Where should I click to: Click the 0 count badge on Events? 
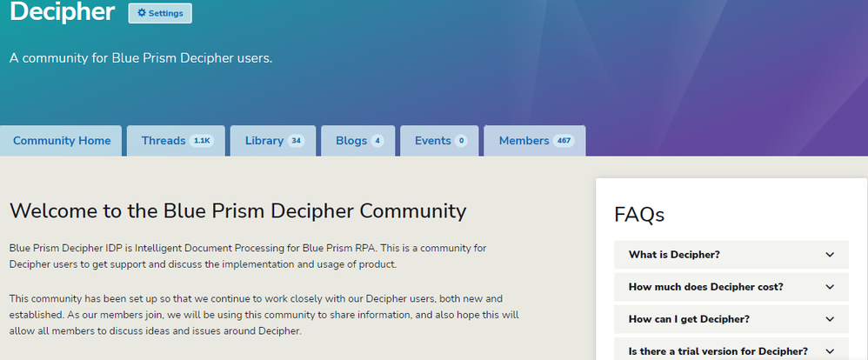(460, 141)
